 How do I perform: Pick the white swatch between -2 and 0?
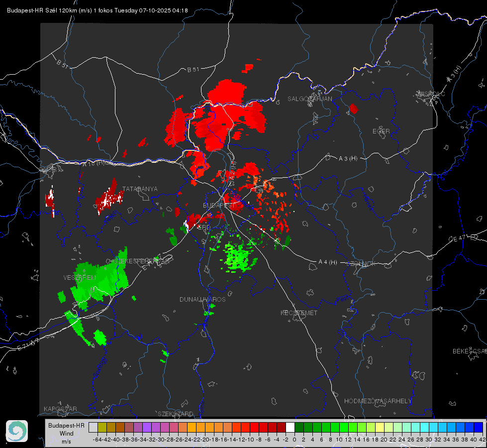pos(290,427)
